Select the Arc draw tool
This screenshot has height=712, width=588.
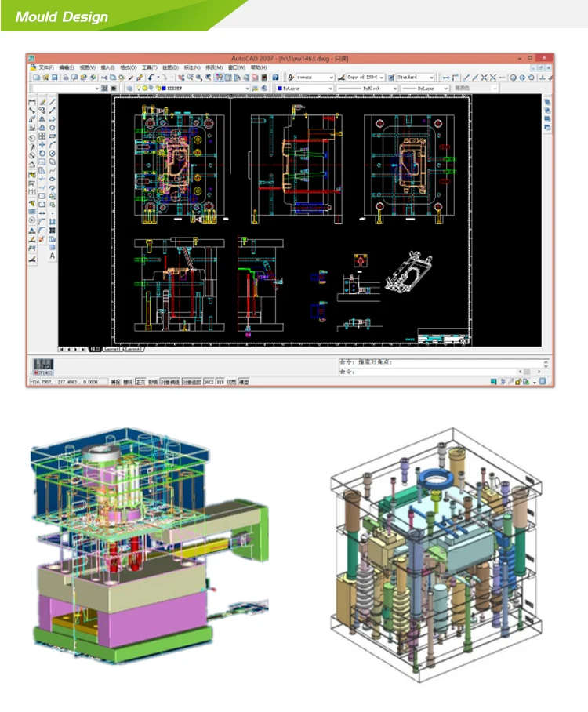tap(53, 145)
